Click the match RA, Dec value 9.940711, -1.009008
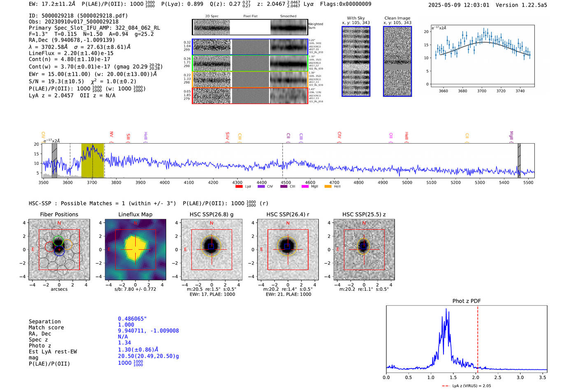The image size is (576, 392). coord(148,331)
